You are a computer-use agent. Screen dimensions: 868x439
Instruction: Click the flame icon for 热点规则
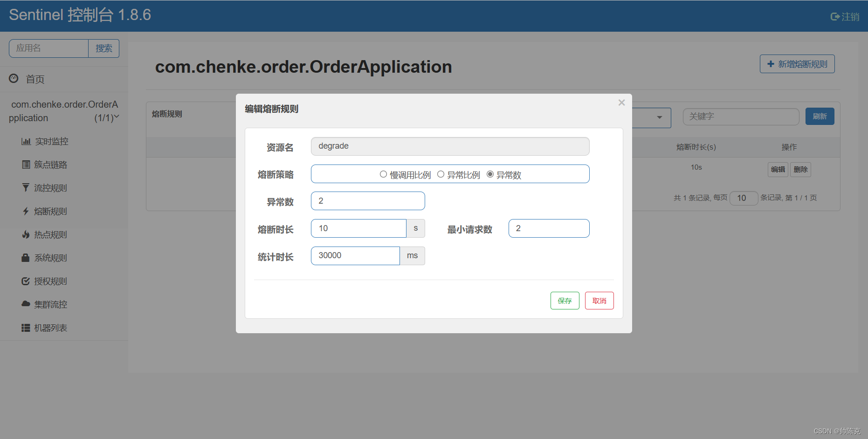pyautogui.click(x=26, y=234)
